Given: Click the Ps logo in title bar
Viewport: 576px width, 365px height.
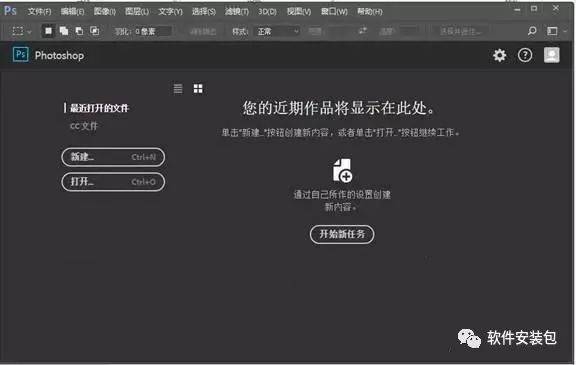Looking at the screenshot, I should point(10,11).
